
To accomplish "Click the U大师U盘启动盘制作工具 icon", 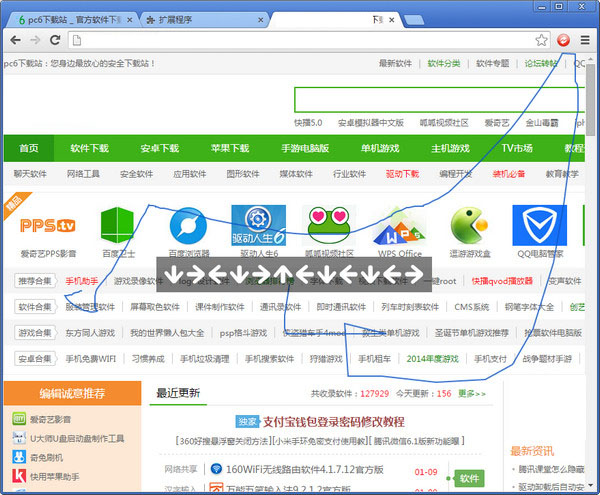I will tap(19, 438).
